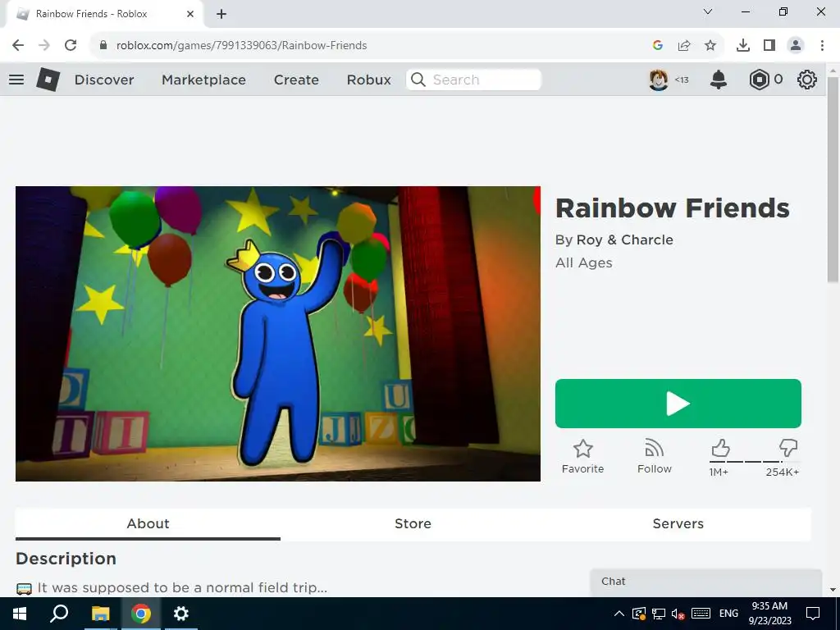Click the magnifier icon in Roblox search
This screenshot has height=630, width=840.
[x=418, y=80]
